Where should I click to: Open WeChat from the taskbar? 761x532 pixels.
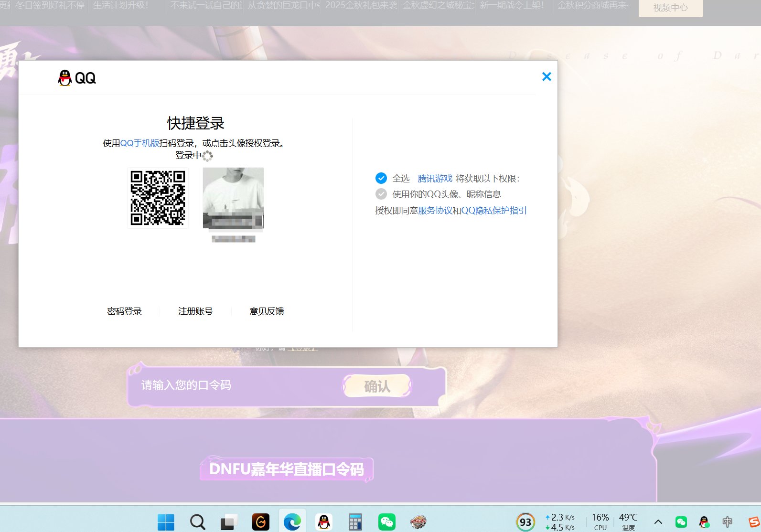point(386,522)
